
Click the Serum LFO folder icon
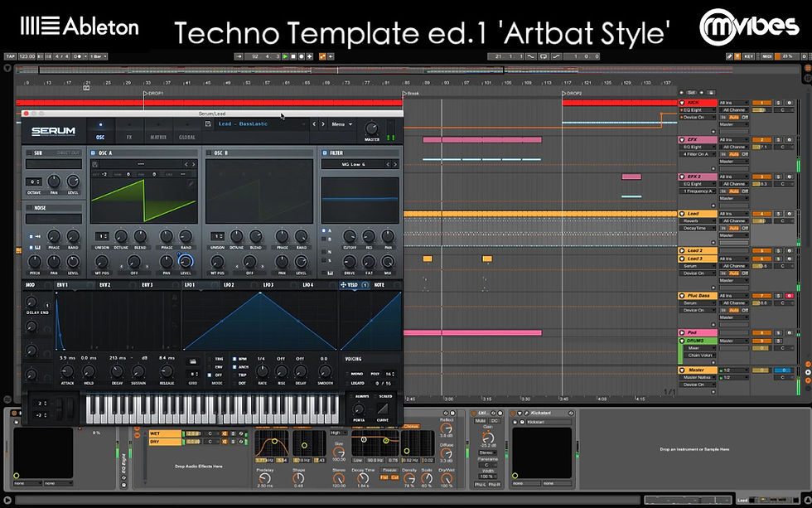click(x=192, y=361)
